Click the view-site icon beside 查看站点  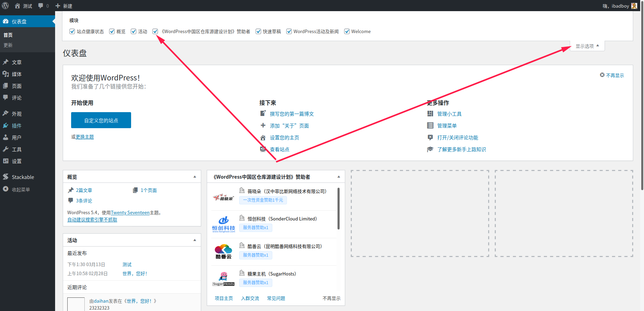click(x=263, y=149)
